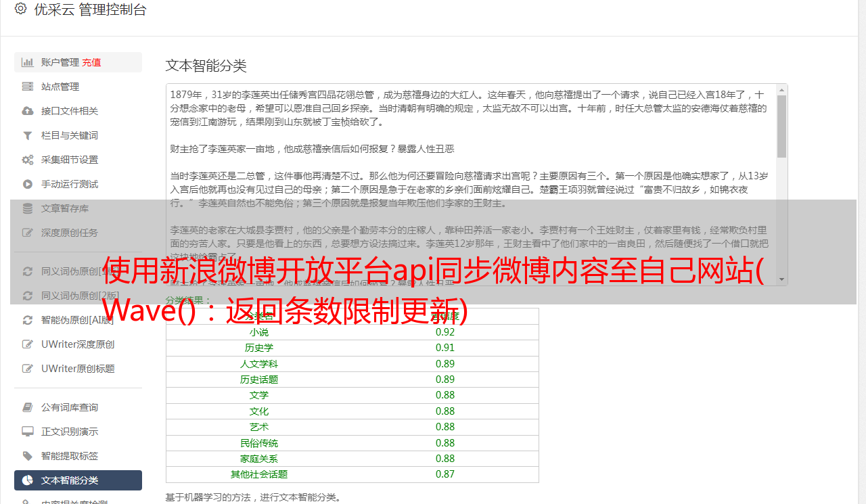Click the edit icon for UWriter原创标题
The image size is (866, 504).
click(28, 369)
